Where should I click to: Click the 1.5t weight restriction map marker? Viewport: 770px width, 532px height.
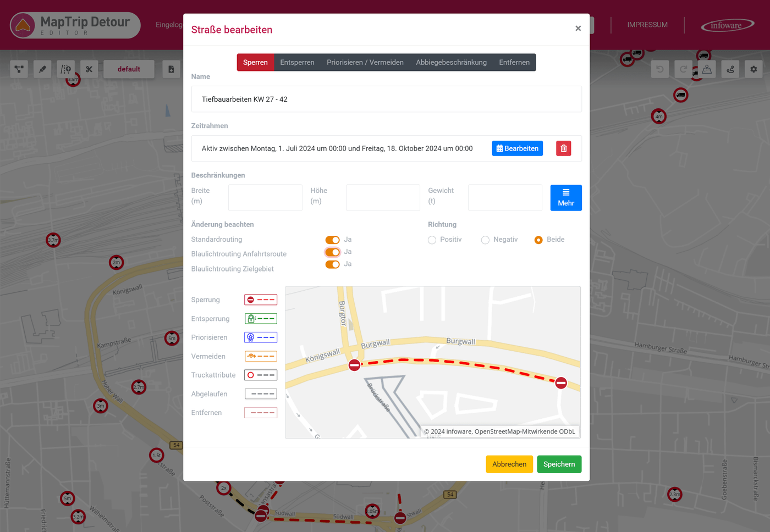point(157,455)
